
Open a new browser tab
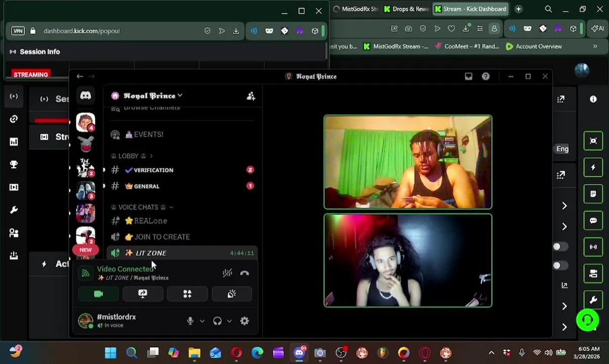(518, 9)
